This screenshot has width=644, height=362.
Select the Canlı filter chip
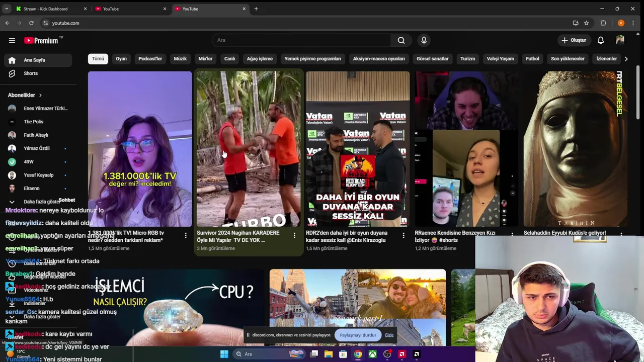[x=229, y=59]
